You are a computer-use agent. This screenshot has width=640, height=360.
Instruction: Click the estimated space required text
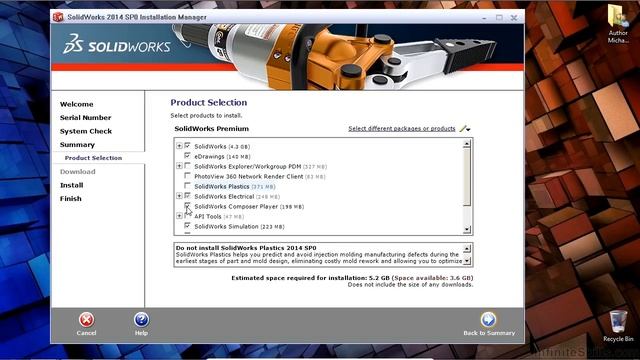coord(352,278)
